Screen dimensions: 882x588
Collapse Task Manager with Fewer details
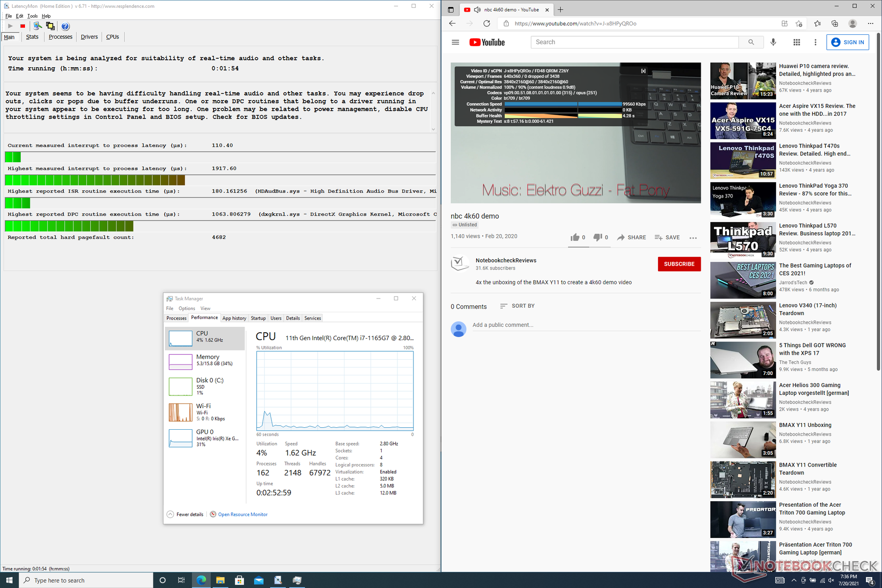tap(185, 514)
